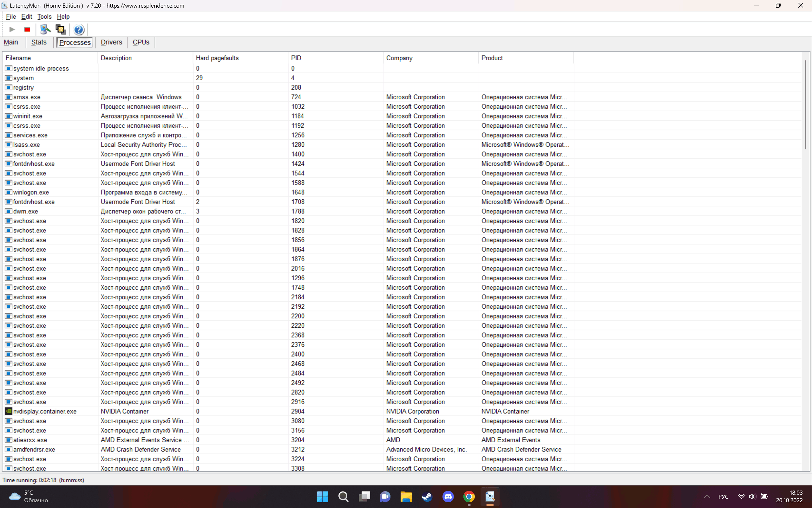Click the smss.exe process icon
This screenshot has width=812, height=508.
pos(8,97)
